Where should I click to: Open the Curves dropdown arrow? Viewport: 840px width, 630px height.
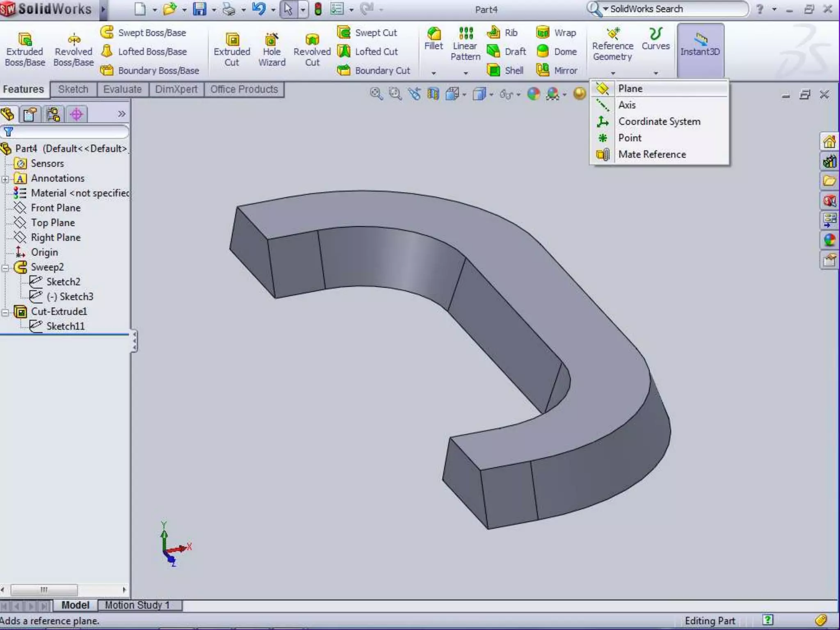[656, 73]
